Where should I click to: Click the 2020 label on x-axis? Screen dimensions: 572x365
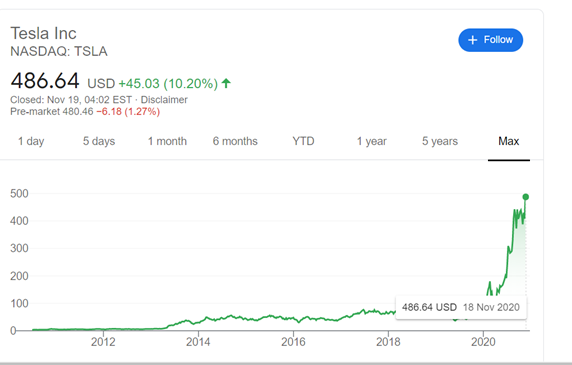(x=483, y=342)
